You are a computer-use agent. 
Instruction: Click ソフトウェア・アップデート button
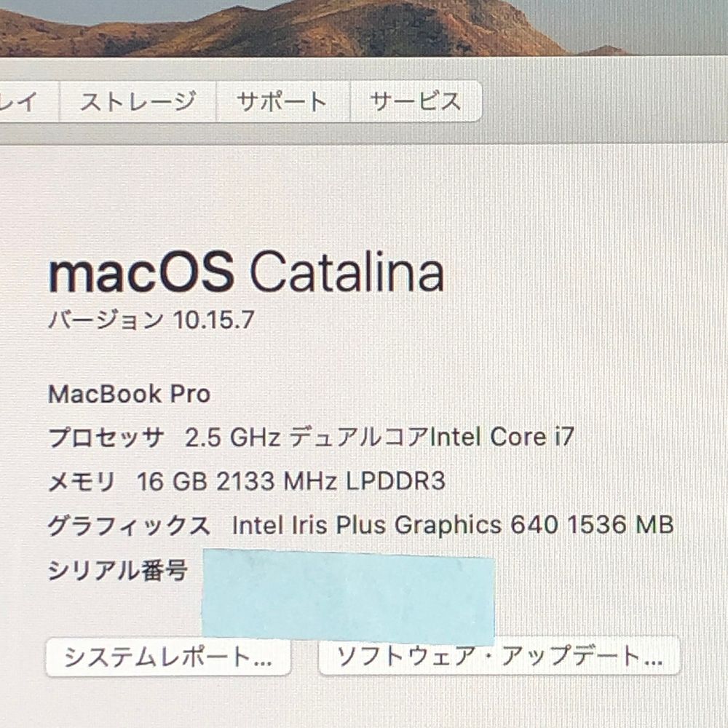[x=499, y=656]
